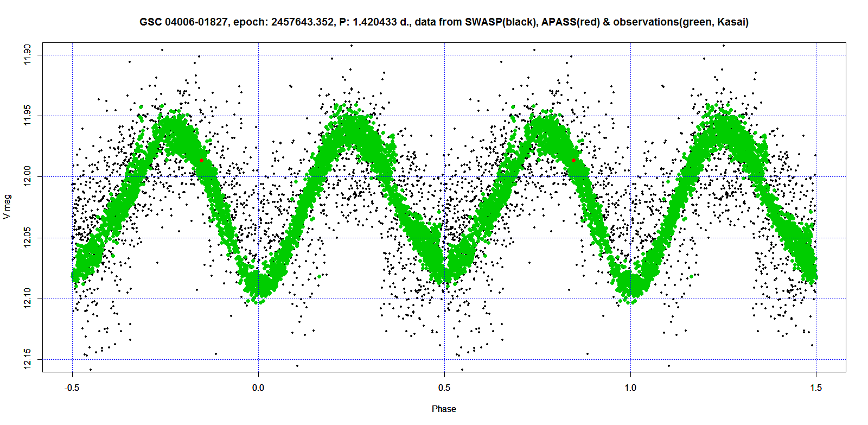Click the 11.95 magnitude tick label
This screenshot has height=425, width=868.
(x=28, y=115)
